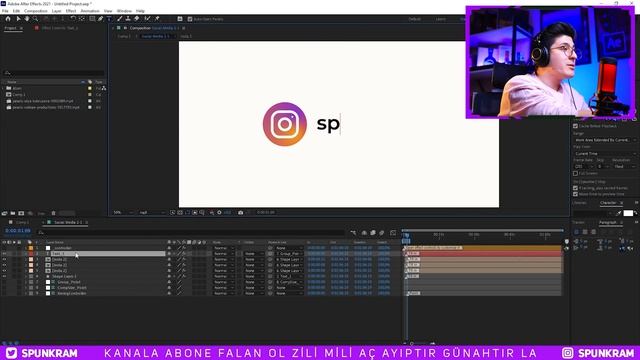This screenshot has width=640, height=360.
Task: Toggle motion blur icon in timeline header
Action: (382, 233)
